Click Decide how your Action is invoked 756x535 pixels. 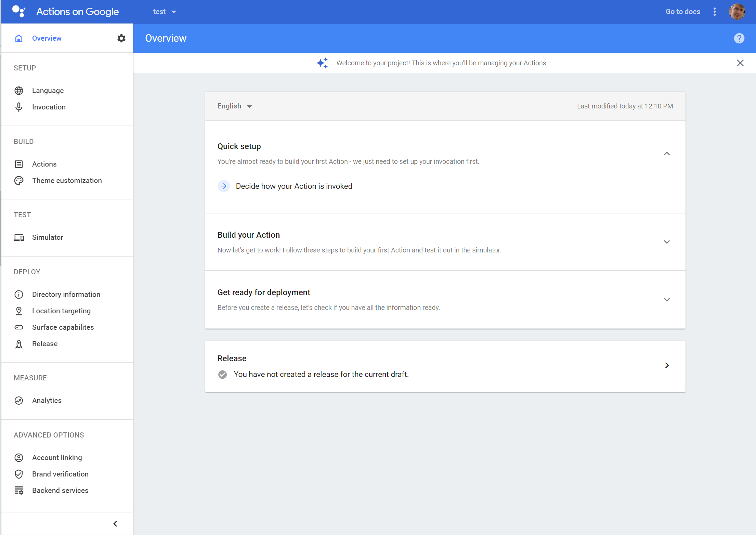point(294,186)
